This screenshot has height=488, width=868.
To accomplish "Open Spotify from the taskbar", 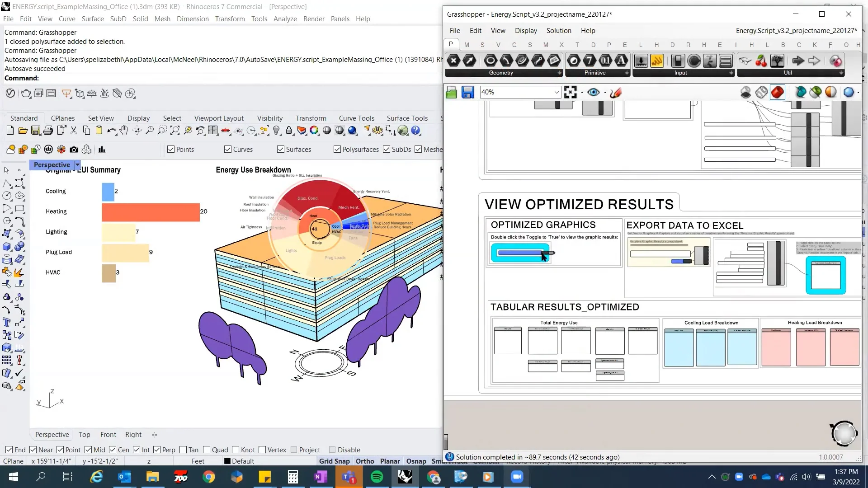I will click(377, 477).
